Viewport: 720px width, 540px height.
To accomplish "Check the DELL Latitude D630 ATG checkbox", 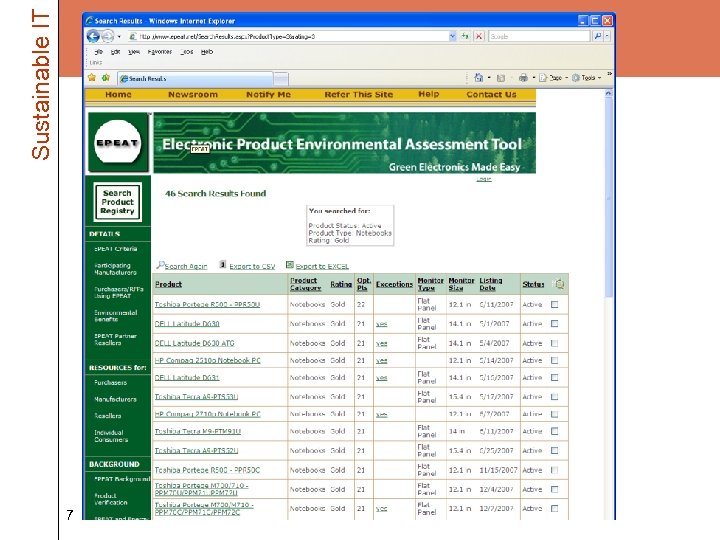I will (555, 343).
